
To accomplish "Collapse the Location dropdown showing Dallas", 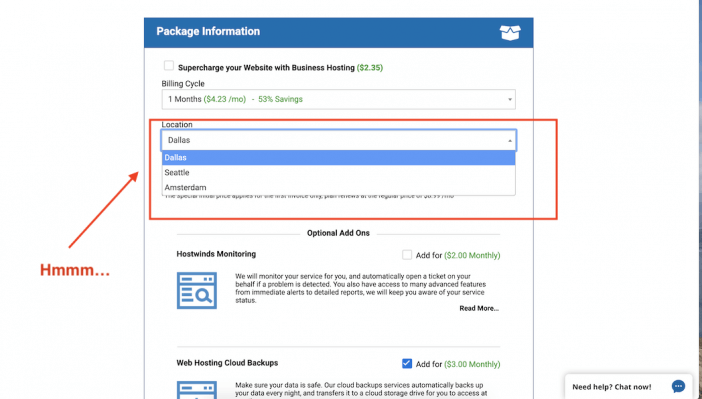I will click(338, 140).
